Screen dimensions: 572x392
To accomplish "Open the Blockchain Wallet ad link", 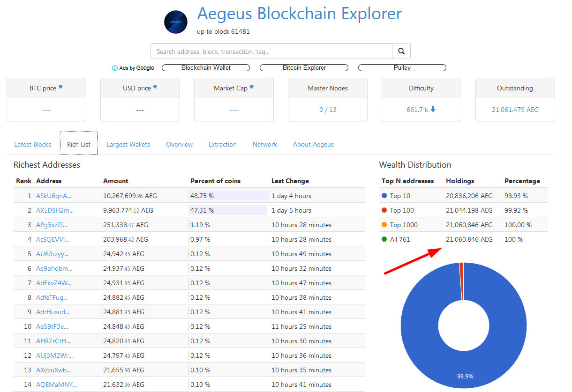I will point(206,67).
